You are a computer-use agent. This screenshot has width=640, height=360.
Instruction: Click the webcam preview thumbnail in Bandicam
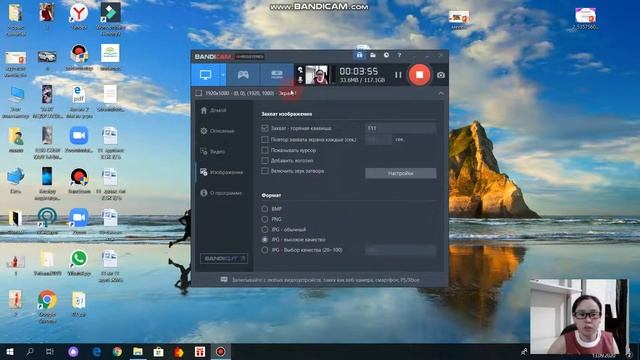point(316,75)
